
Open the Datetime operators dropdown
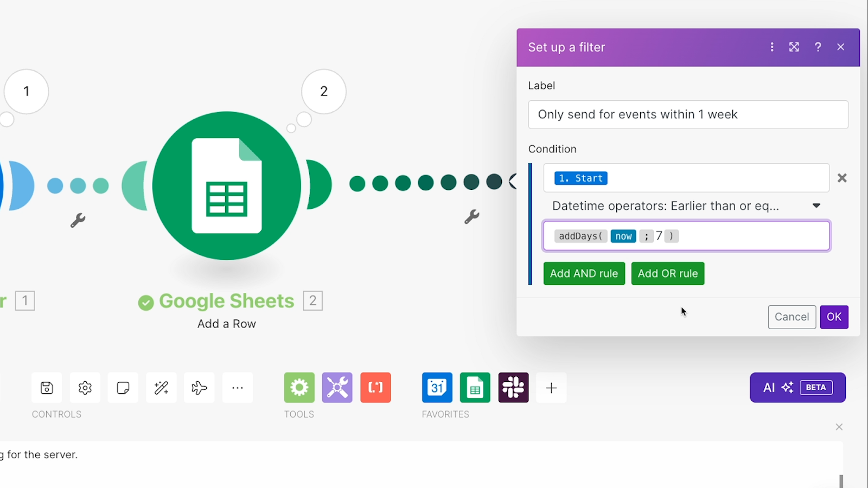point(686,206)
